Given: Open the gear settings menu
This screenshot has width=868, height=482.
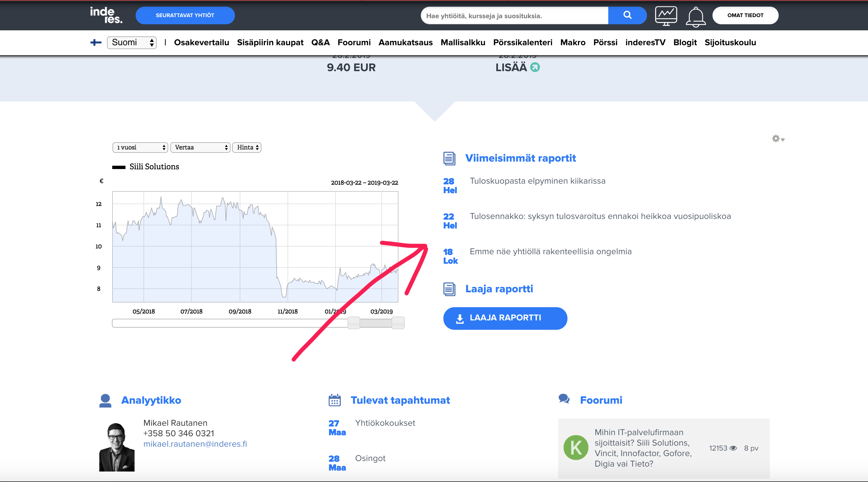Looking at the screenshot, I should (x=778, y=138).
